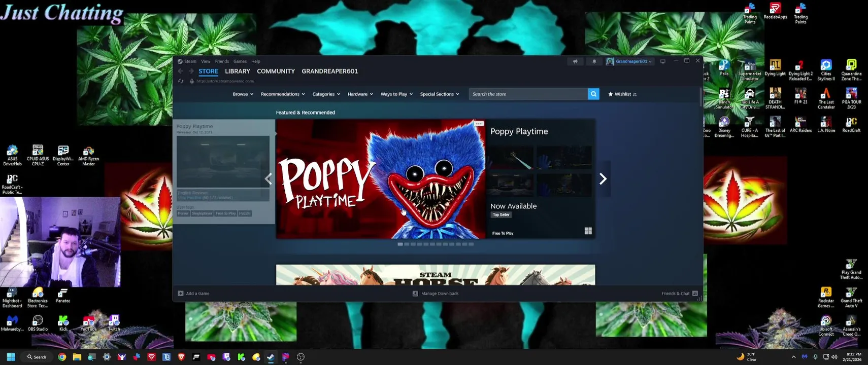Expand the Recommendations dropdown
The height and width of the screenshot is (365, 868).
(x=283, y=94)
